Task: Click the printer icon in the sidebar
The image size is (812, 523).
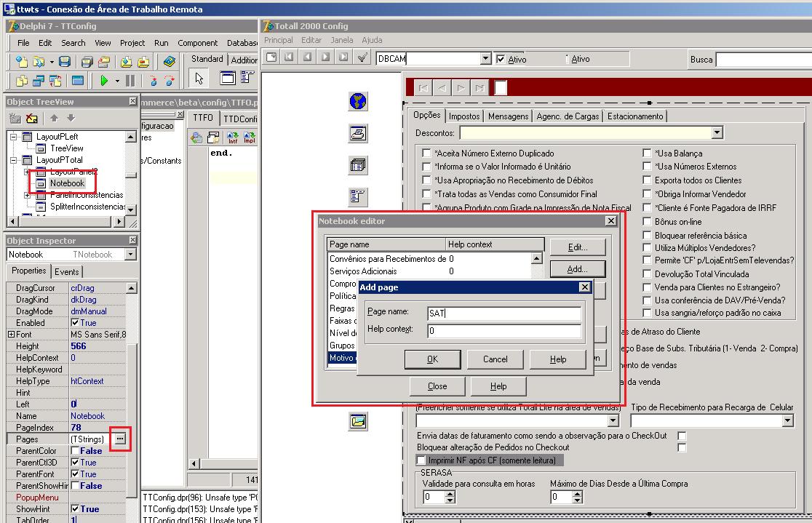Action: 358,134
